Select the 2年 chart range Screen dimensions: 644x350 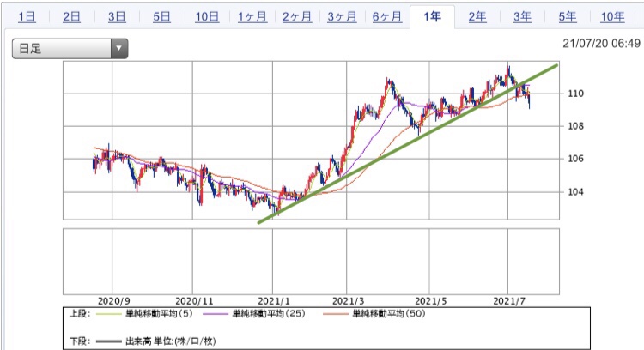pos(477,17)
